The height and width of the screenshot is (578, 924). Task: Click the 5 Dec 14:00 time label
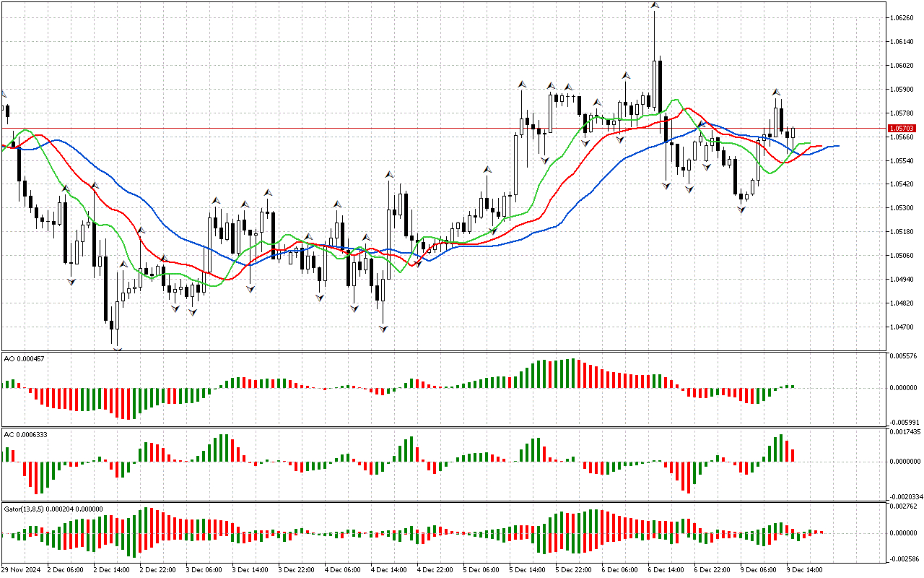coord(528,570)
